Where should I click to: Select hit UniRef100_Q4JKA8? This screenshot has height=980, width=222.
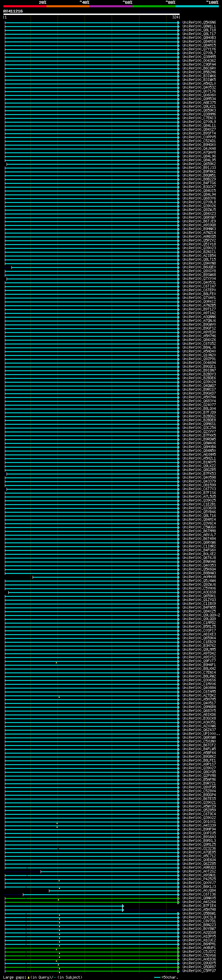(199, 148)
